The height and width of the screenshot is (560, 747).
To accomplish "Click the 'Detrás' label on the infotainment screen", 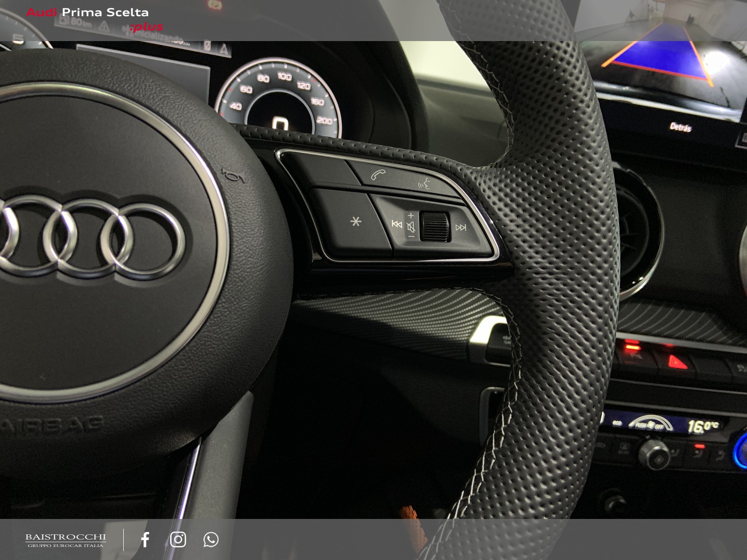I will (x=681, y=126).
